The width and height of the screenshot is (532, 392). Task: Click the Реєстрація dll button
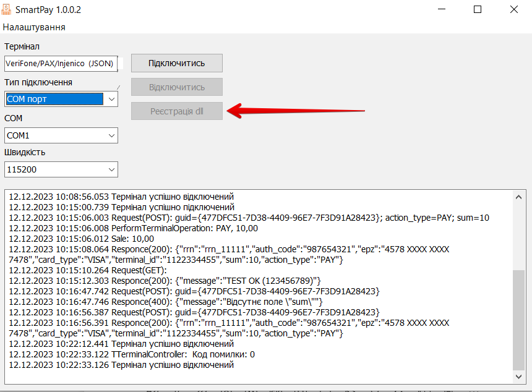tap(176, 111)
